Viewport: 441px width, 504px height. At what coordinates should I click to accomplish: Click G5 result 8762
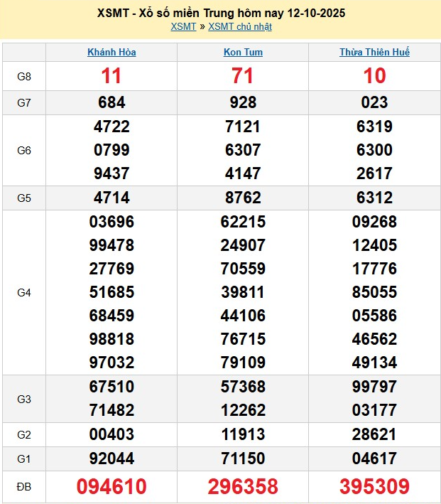tap(243, 198)
